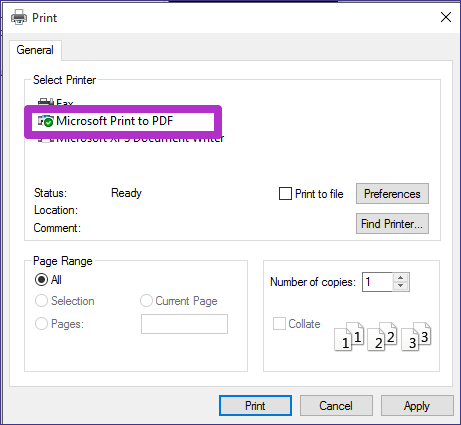Click the collate pages 1 1 illustration
This screenshot has height=425, width=461.
tap(349, 336)
